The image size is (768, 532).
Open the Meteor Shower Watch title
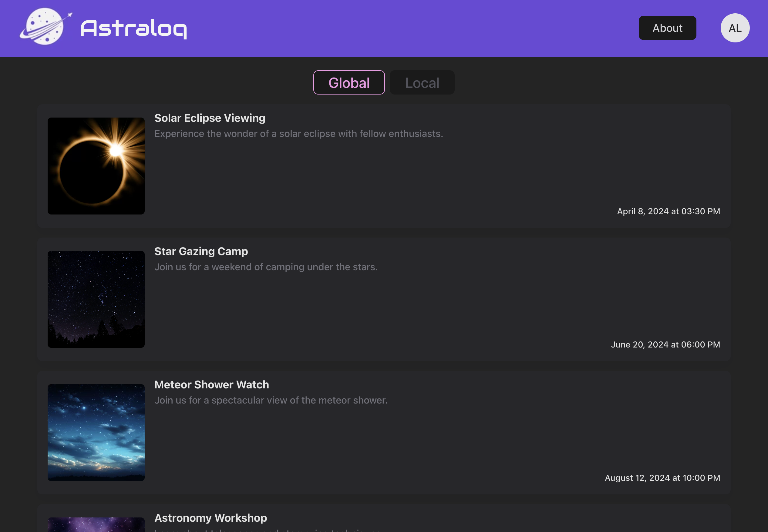coord(211,385)
